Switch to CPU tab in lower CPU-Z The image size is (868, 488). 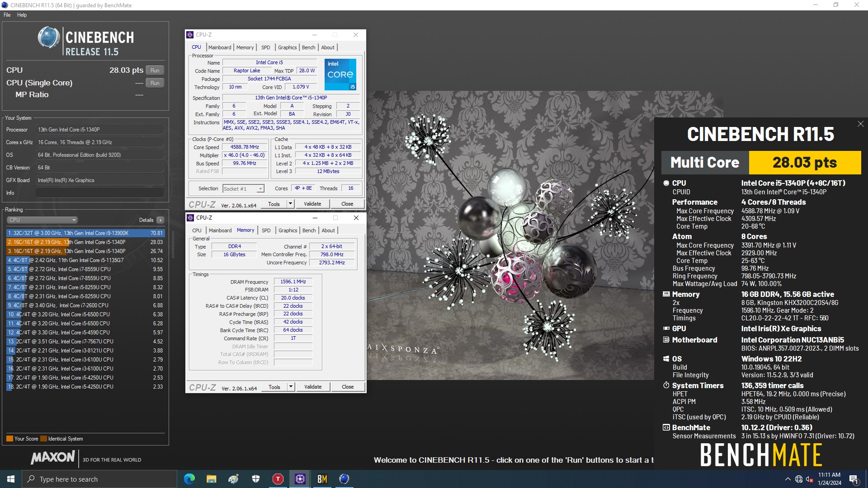(197, 230)
